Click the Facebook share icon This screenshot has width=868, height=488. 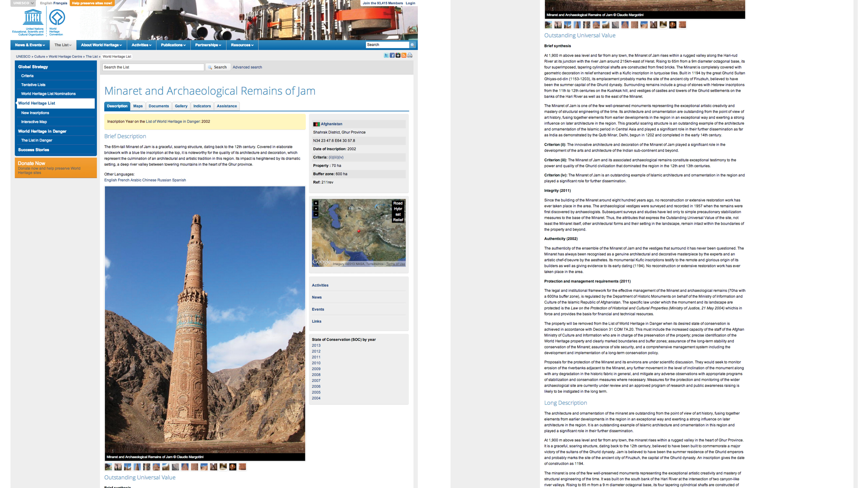pyautogui.click(x=392, y=56)
